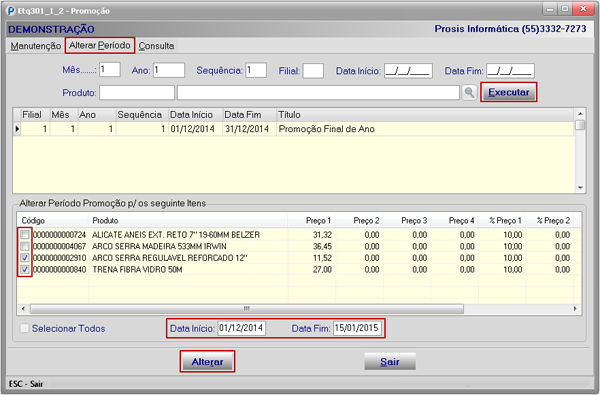
Task: Click the top filter Data Fim field
Action: (x=510, y=71)
